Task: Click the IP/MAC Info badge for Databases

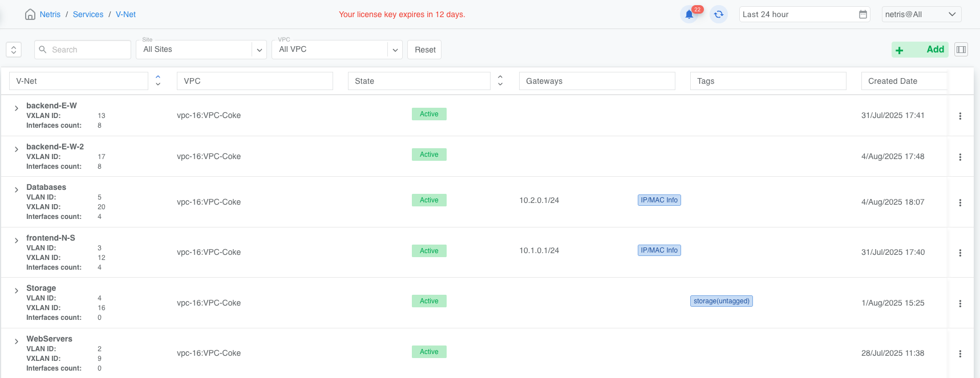Action: click(659, 200)
